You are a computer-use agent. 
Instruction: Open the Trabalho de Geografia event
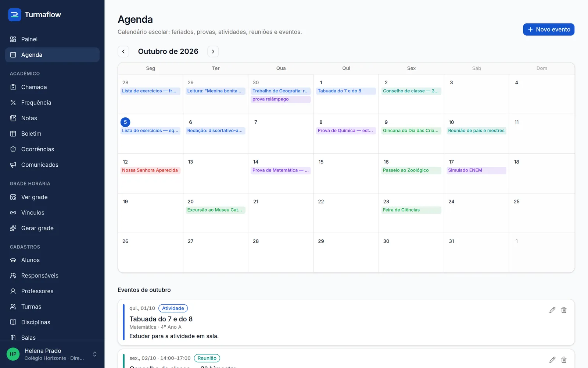coord(281,91)
